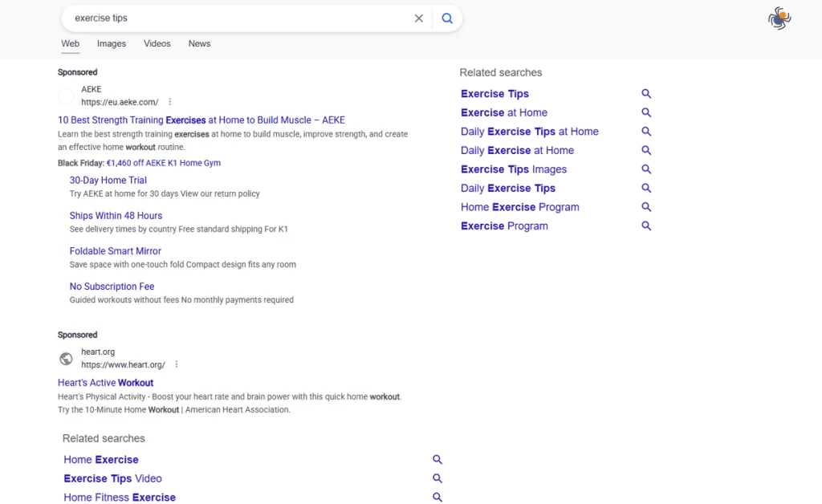Select Daily Exercise at Home search
This screenshot has height=504, width=822.
(518, 150)
